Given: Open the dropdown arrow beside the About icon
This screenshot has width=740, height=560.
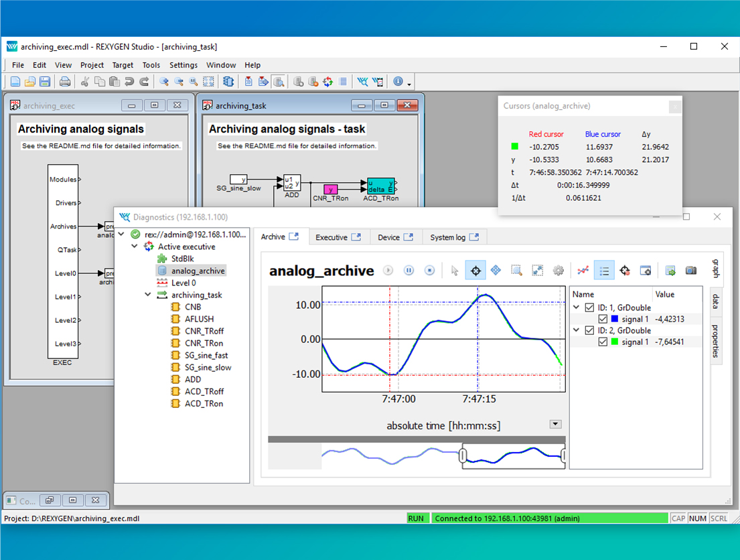Looking at the screenshot, I should (409, 84).
